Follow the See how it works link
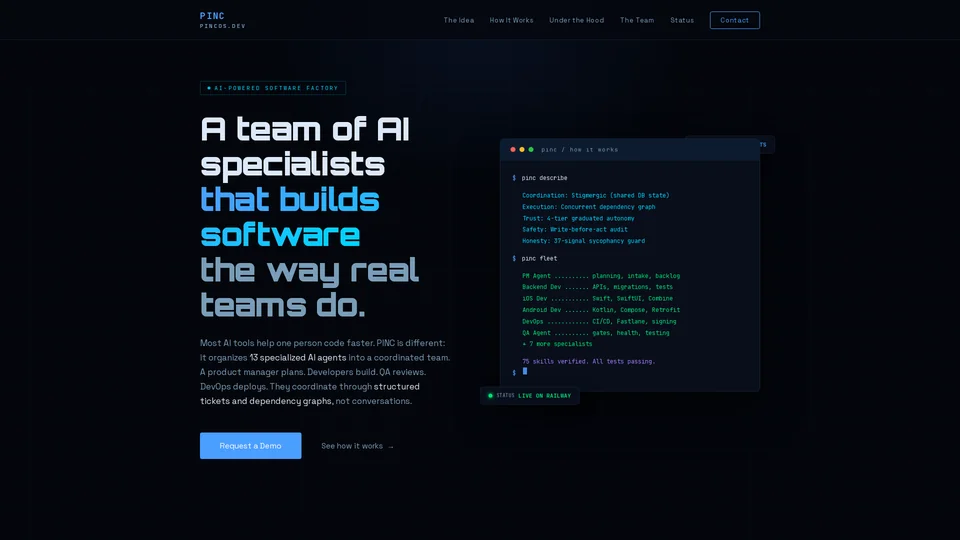960x540 pixels. (x=358, y=446)
